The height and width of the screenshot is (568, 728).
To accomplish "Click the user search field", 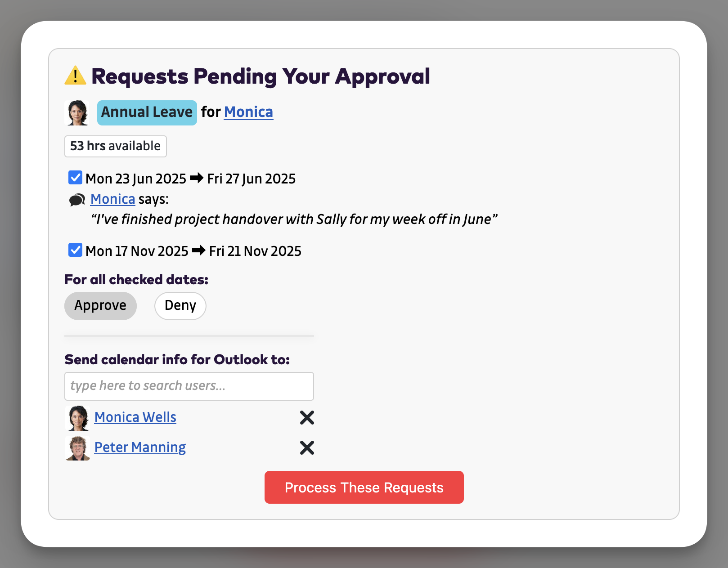I will (x=189, y=386).
